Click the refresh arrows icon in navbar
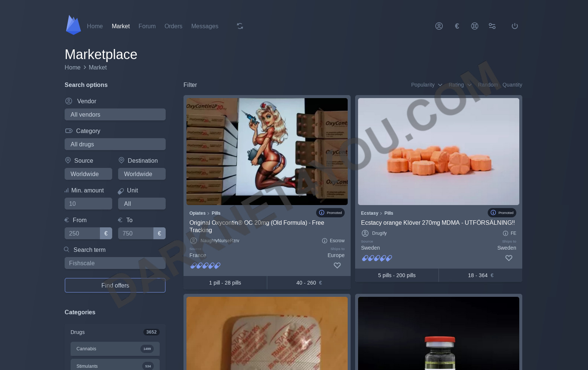Image resolution: width=588 pixels, height=370 pixels. (x=240, y=26)
